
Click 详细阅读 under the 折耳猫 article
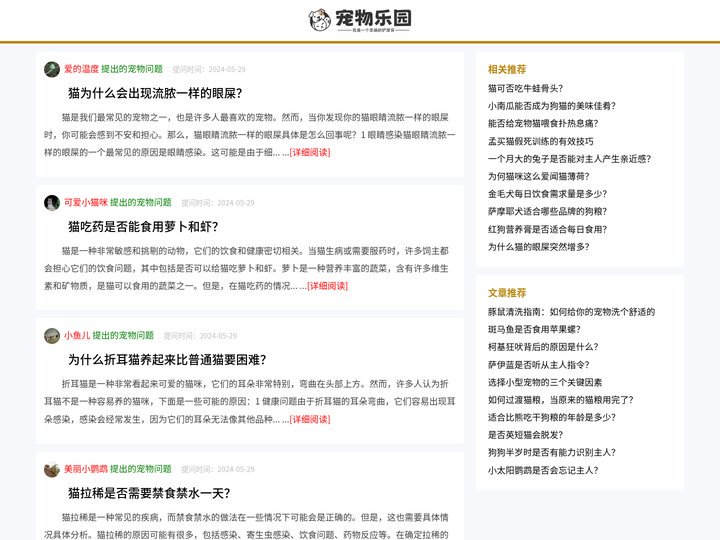tap(310, 419)
